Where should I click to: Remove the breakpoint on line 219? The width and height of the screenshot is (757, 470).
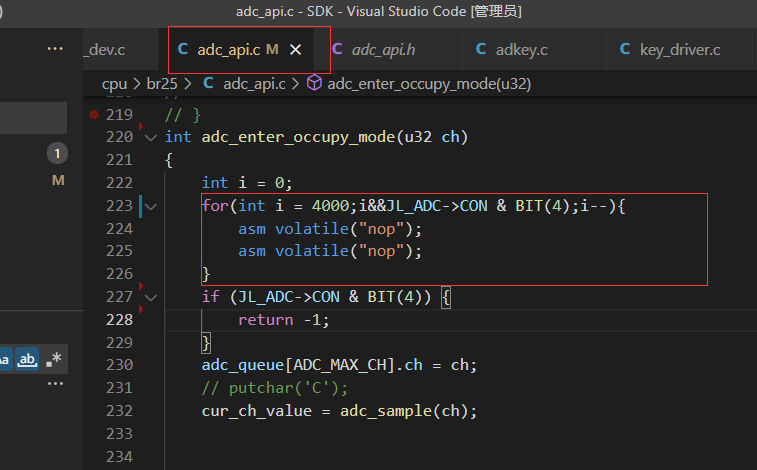pos(94,114)
